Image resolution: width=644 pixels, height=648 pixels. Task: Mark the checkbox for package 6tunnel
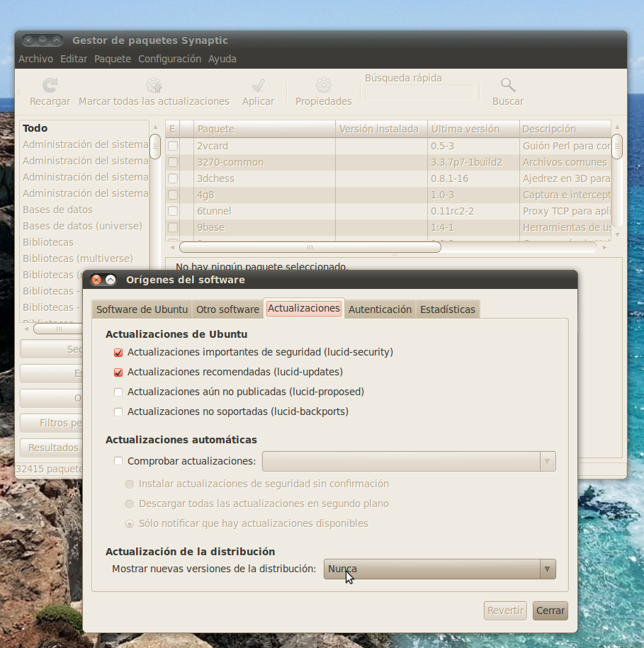pyautogui.click(x=173, y=211)
